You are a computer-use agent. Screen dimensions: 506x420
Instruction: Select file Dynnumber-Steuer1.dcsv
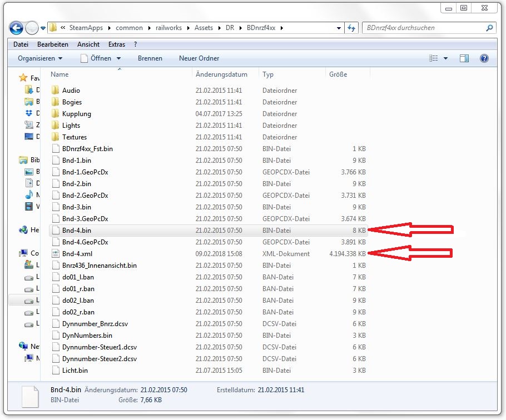pos(100,347)
